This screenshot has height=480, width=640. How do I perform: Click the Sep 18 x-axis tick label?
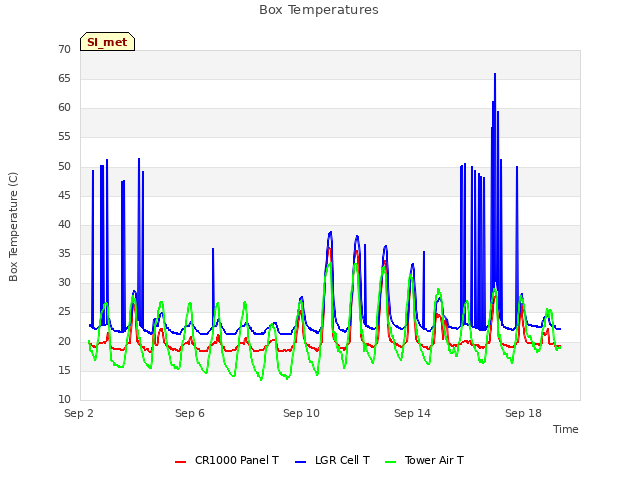tap(523, 413)
